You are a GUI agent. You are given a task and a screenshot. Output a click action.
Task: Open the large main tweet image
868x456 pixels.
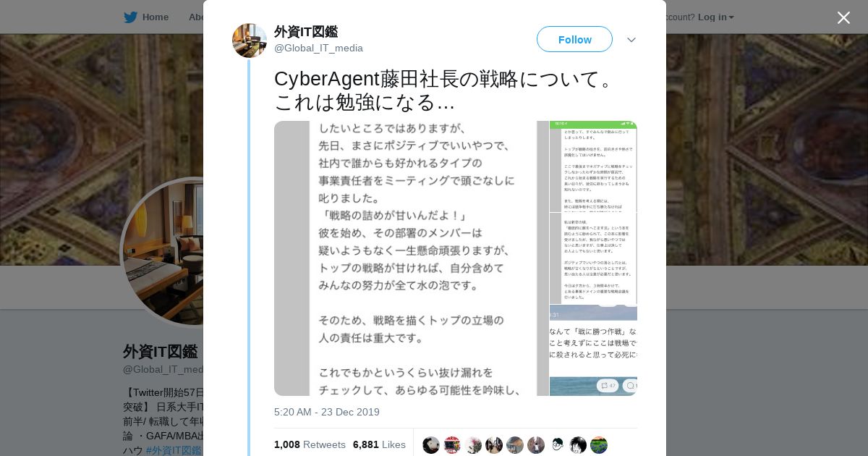coord(411,258)
